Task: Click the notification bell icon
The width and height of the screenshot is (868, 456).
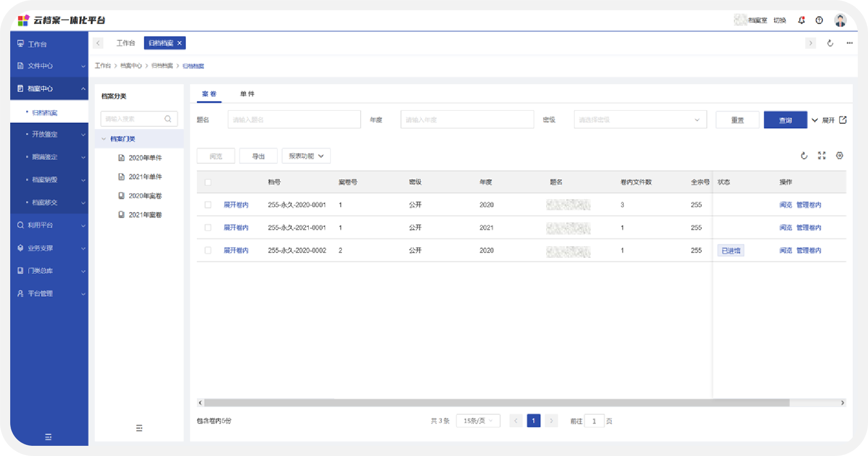Action: (801, 20)
